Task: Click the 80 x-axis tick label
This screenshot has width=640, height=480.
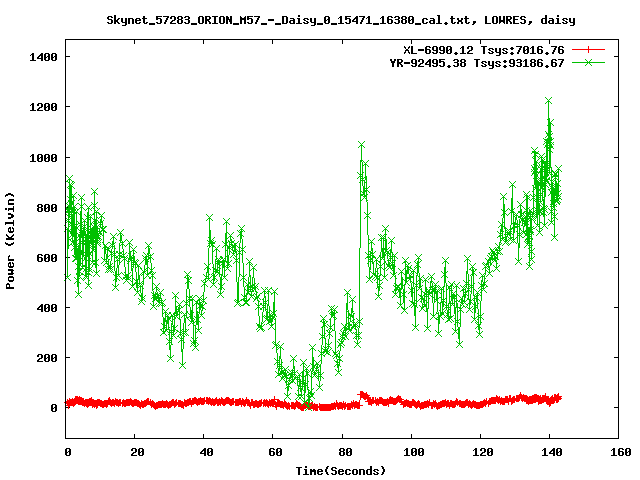Action: (345, 452)
